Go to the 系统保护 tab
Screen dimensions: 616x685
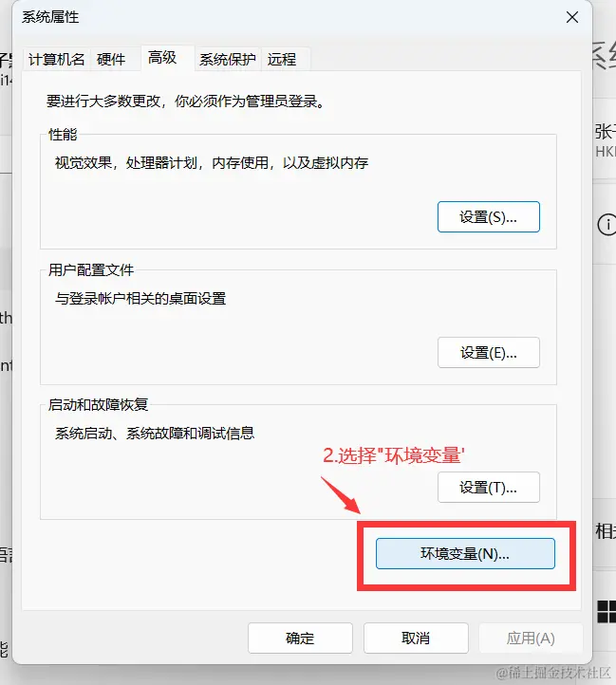[x=228, y=59]
